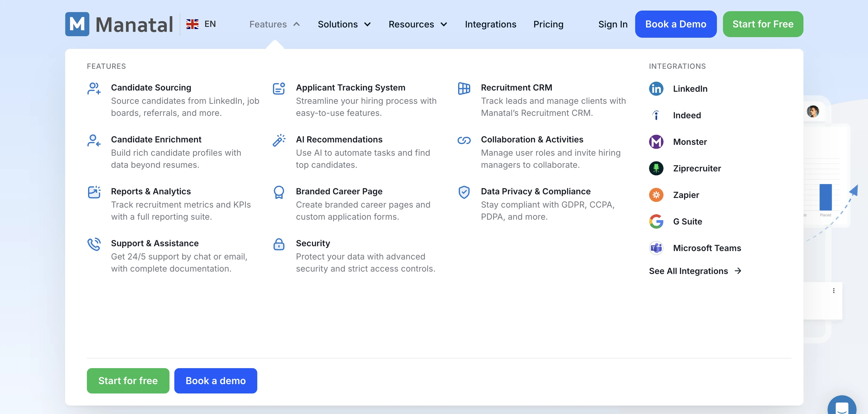Open the EN language selector
Viewport: 868px width, 414px height.
click(x=201, y=24)
